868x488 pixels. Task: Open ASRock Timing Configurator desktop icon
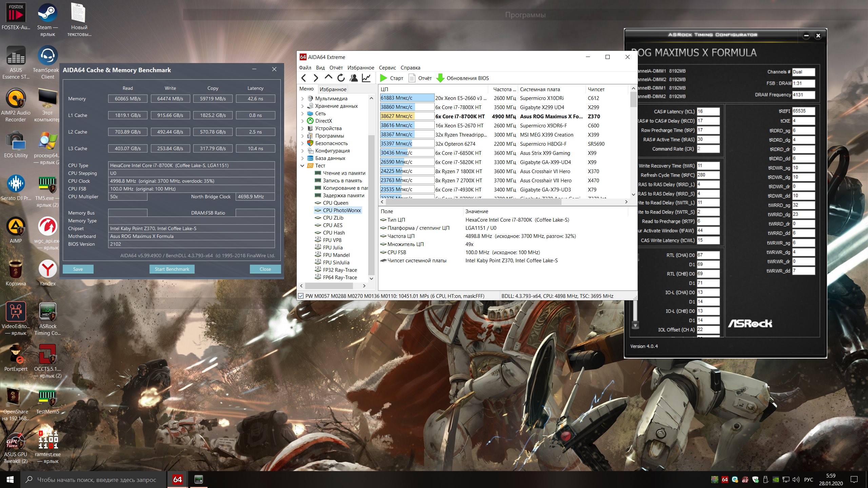[x=47, y=312]
